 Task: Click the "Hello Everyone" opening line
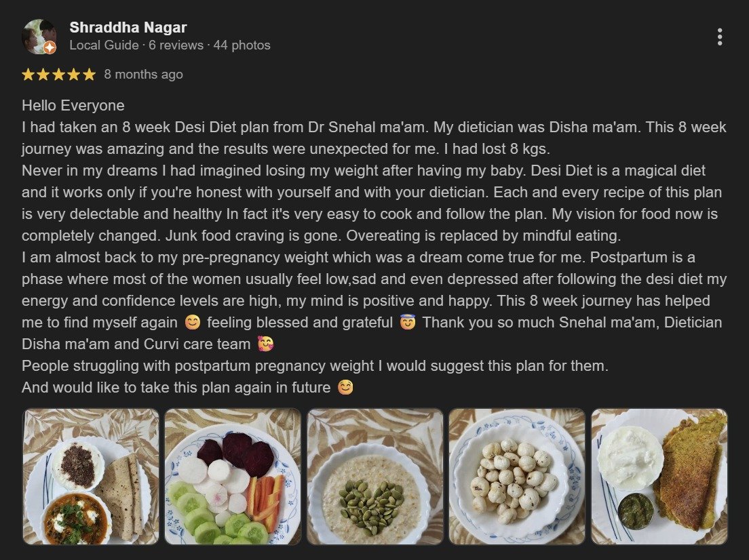(73, 106)
